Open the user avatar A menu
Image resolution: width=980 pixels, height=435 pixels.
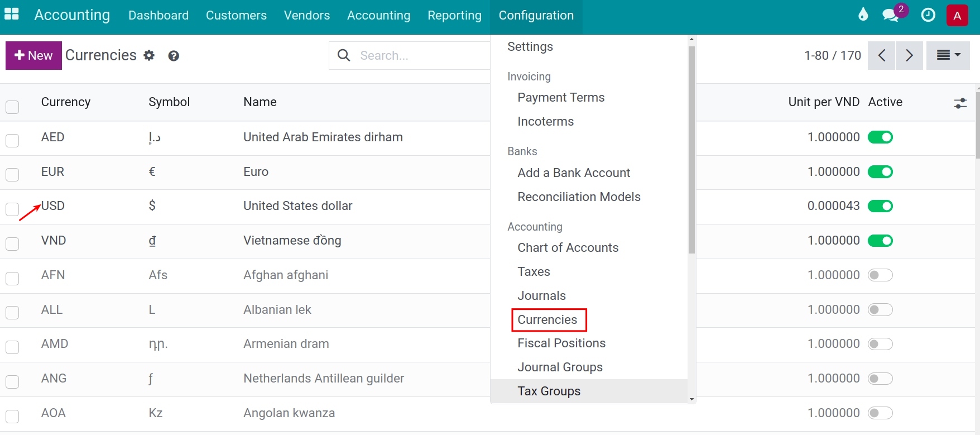click(957, 16)
